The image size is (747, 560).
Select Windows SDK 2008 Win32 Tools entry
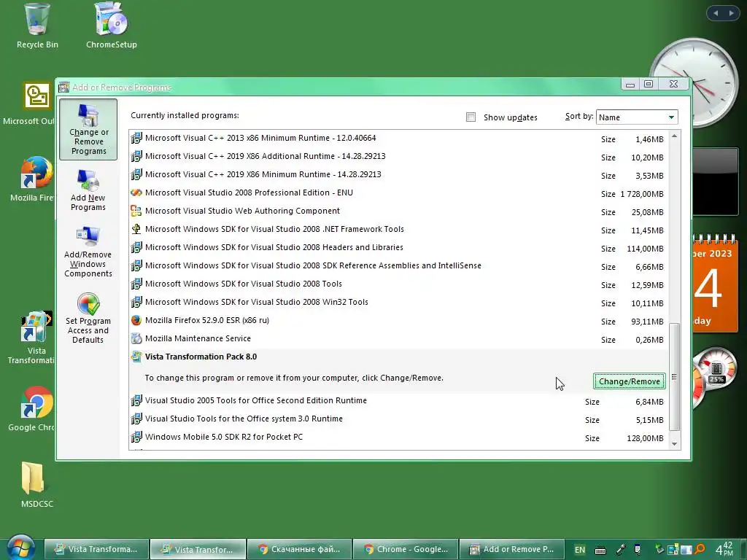tap(399, 303)
